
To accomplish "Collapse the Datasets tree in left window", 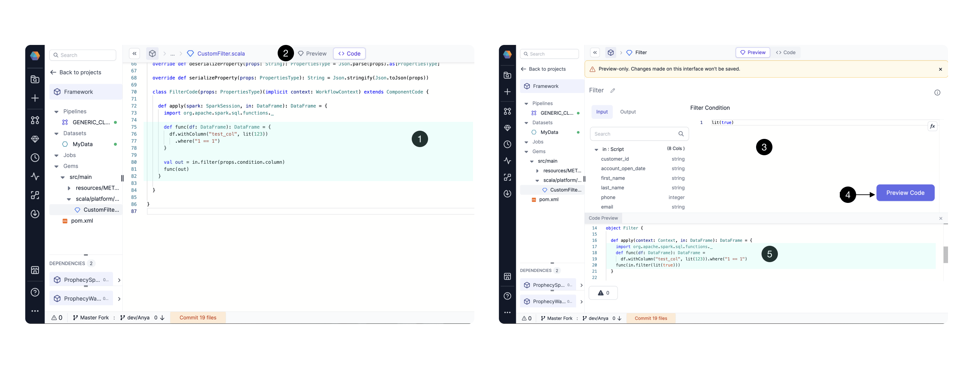I will [x=56, y=133].
